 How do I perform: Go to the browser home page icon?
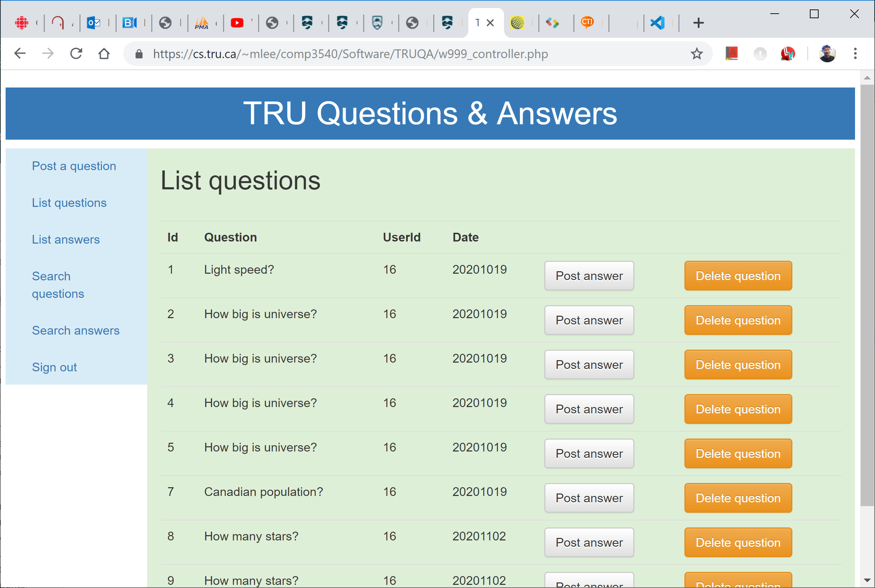coord(104,54)
